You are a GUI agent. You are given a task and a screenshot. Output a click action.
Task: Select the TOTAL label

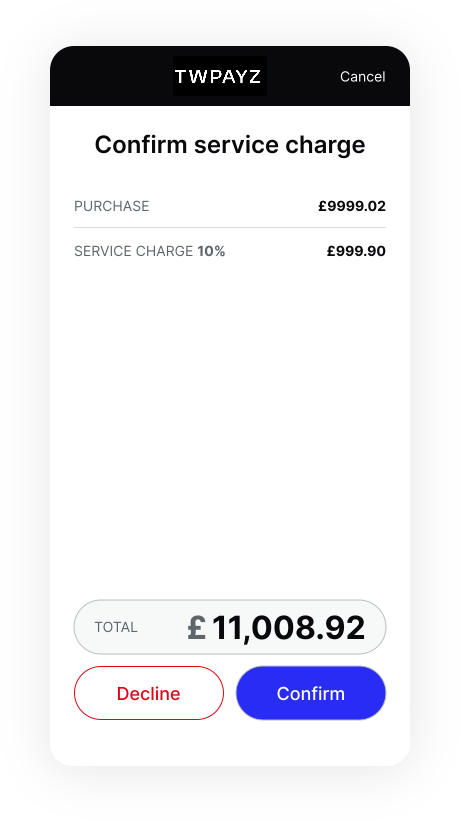[x=116, y=627]
